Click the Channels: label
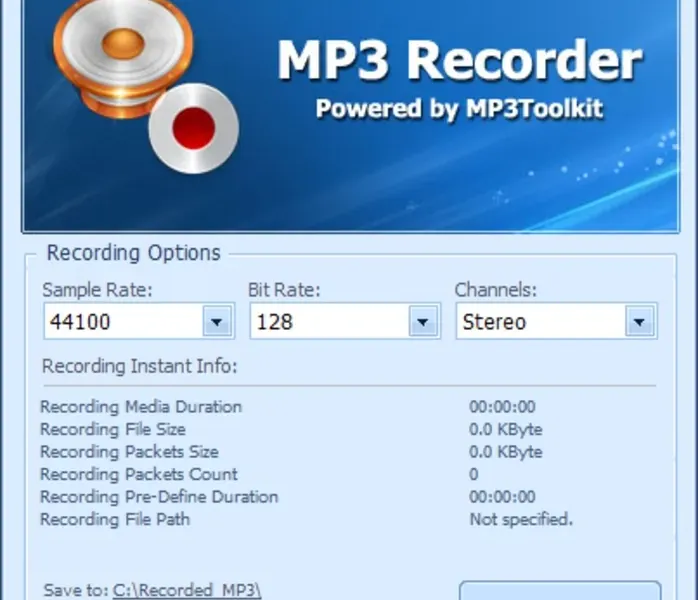698x600 pixels. tap(496, 290)
